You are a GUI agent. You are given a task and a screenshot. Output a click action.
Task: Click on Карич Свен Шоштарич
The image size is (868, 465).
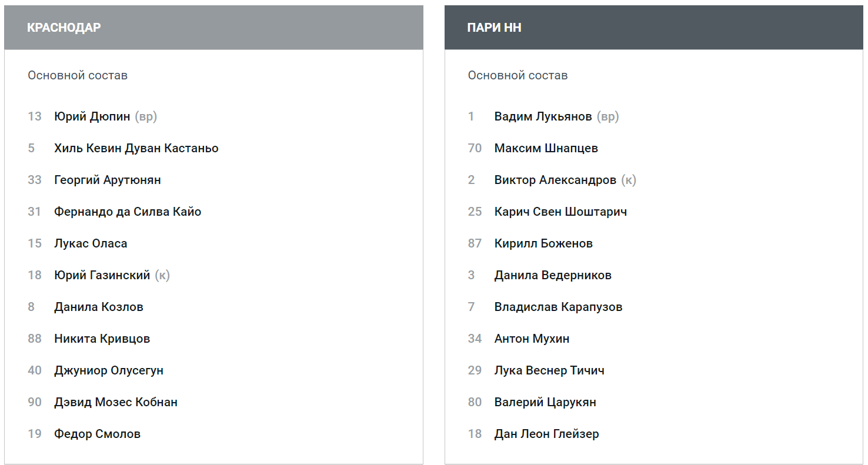point(560,212)
